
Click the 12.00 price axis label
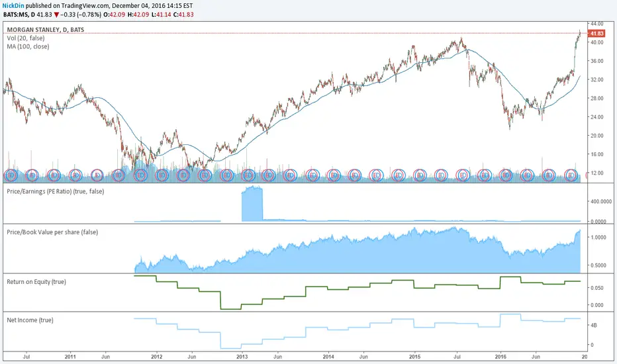coord(597,173)
